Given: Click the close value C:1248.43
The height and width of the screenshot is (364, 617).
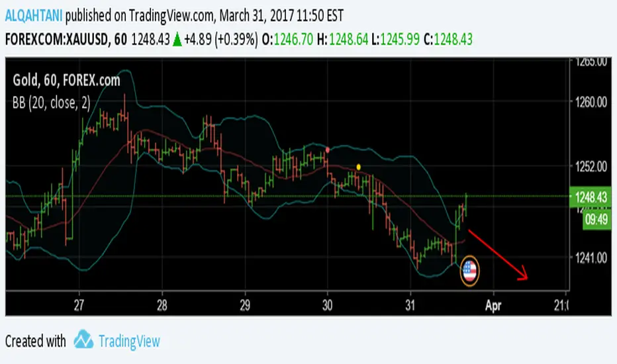Looking at the screenshot, I should coord(448,39).
